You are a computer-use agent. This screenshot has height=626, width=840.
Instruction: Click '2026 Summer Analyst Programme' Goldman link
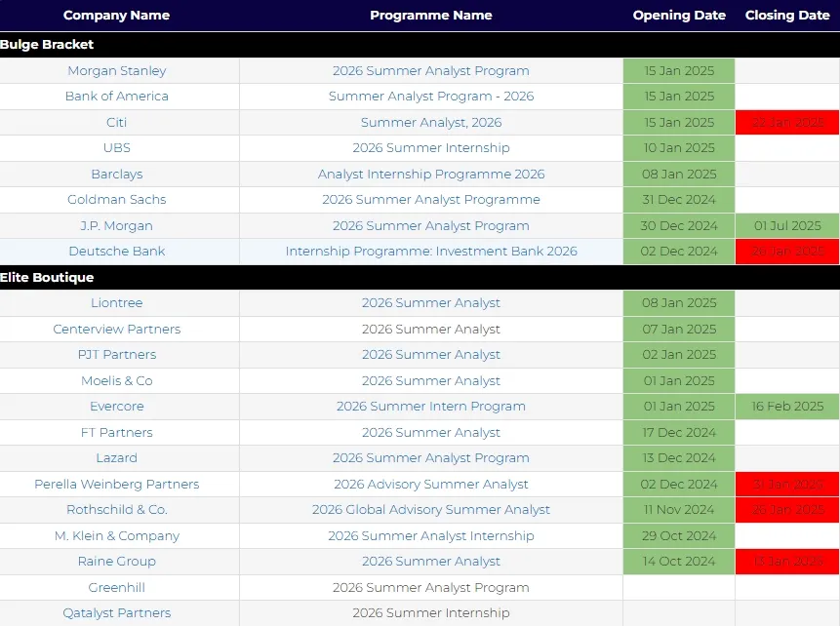430,200
